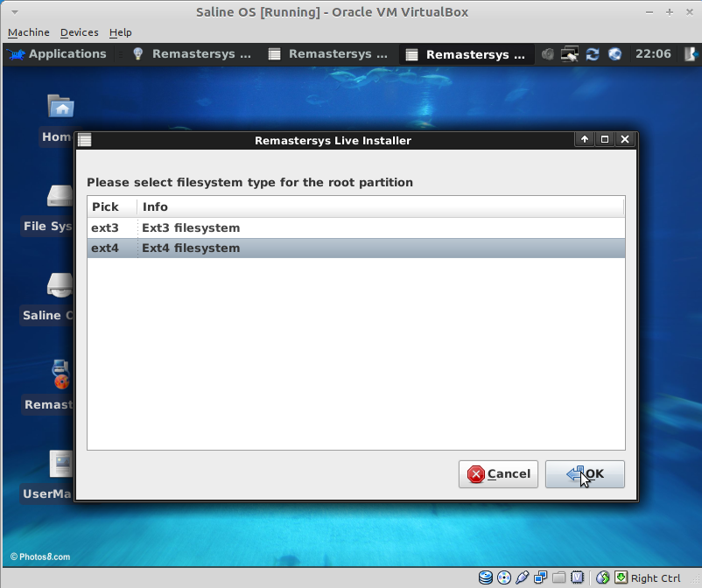Open the Remastersys Live Installer window menu icon

click(85, 140)
